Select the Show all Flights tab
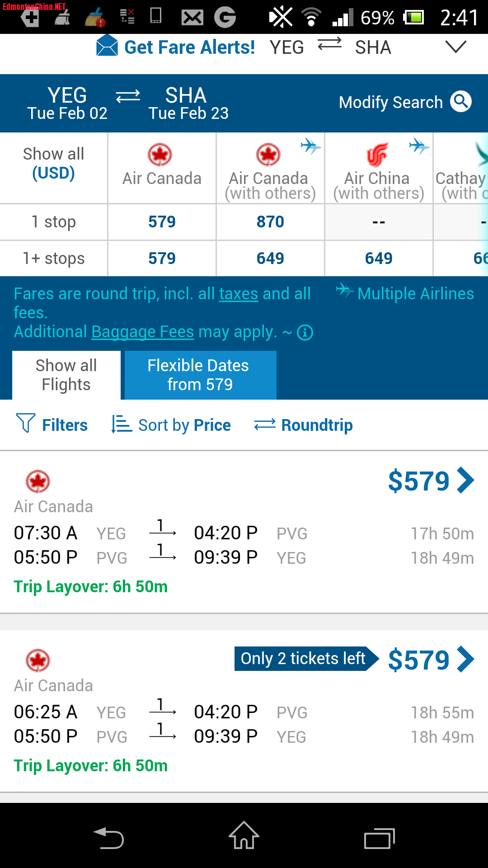This screenshot has height=868, width=488. 66,375
